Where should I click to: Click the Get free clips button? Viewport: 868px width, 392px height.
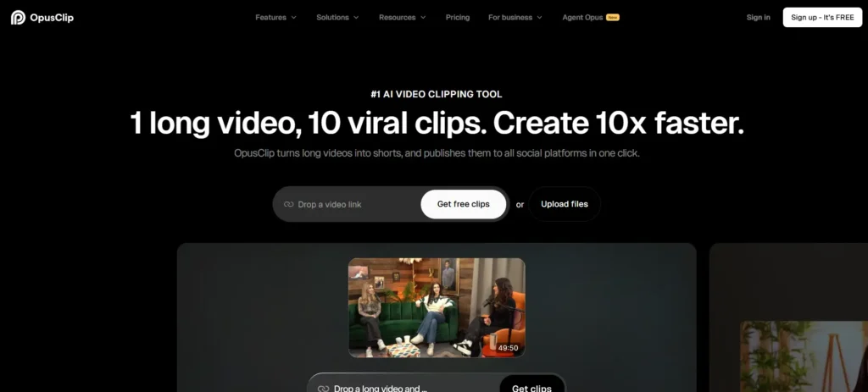click(464, 204)
